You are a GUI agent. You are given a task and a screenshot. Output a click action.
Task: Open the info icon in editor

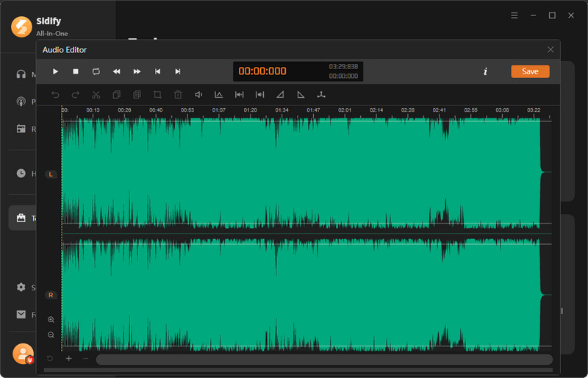pyautogui.click(x=485, y=71)
